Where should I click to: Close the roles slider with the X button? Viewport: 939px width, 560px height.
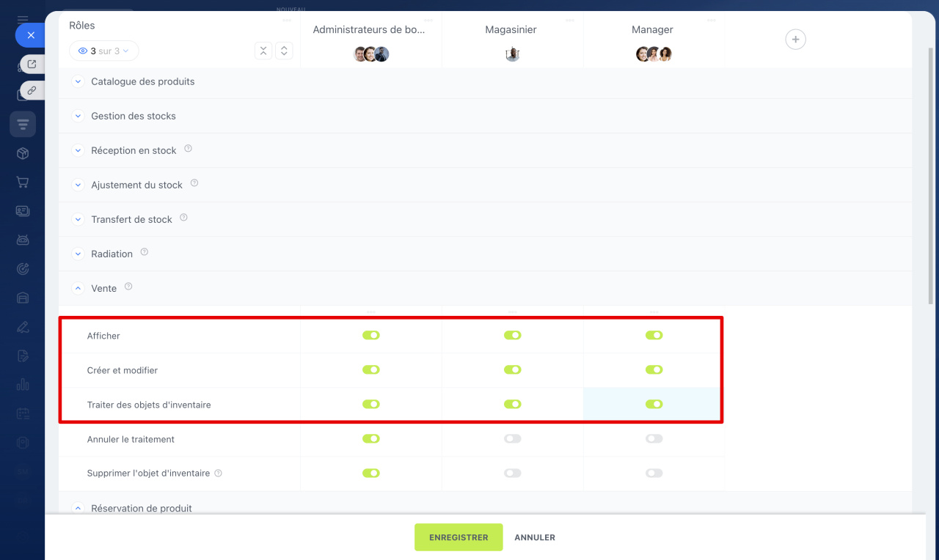(31, 35)
